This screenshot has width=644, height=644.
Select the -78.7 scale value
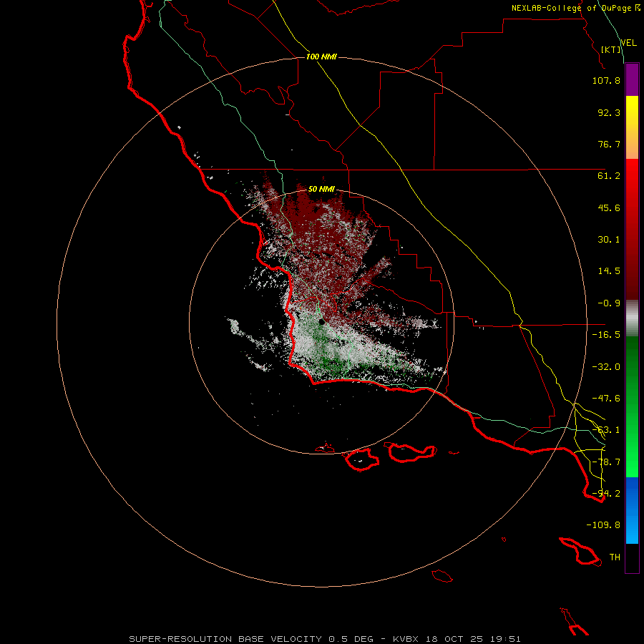click(606, 462)
